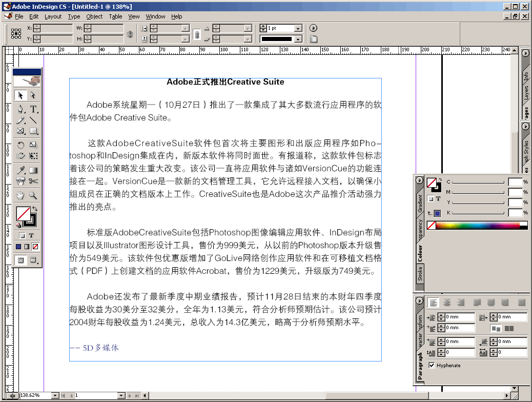Click the left indent input field

[460, 317]
